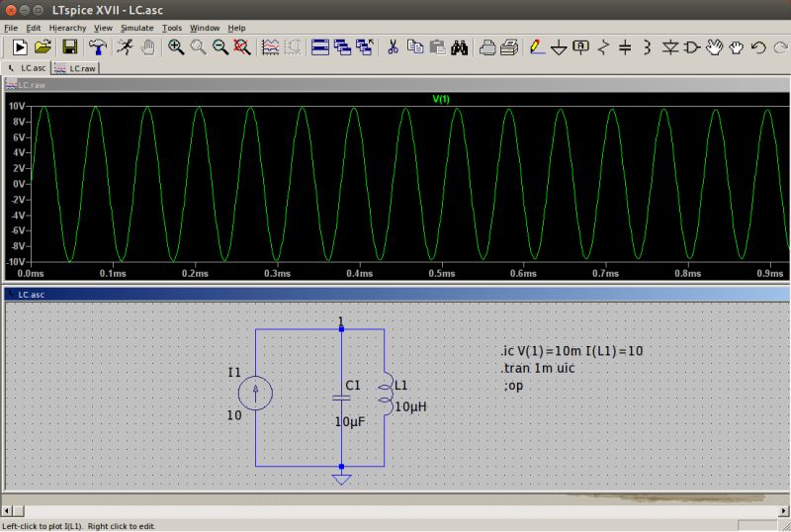This screenshot has height=532, width=791.
Task: Run the simulation with running man icon
Action: [125, 47]
